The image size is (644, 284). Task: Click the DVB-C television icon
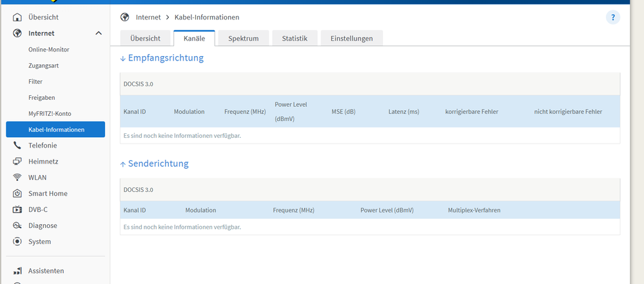[17, 209]
